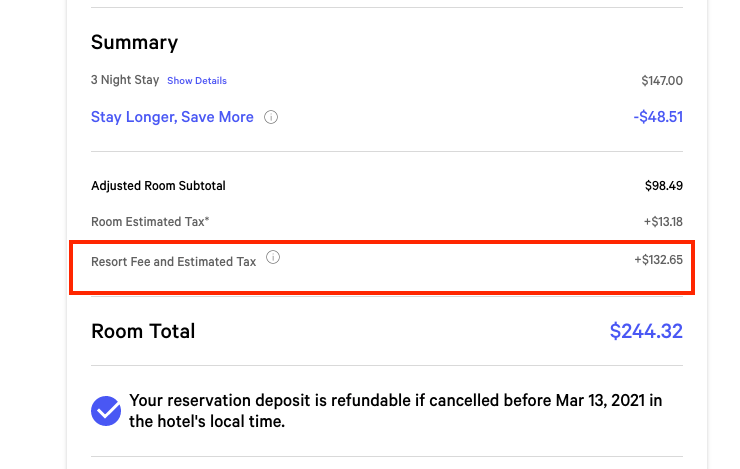Click the "the hotel's local time" text
The width and height of the screenshot is (740, 469).
[207, 422]
